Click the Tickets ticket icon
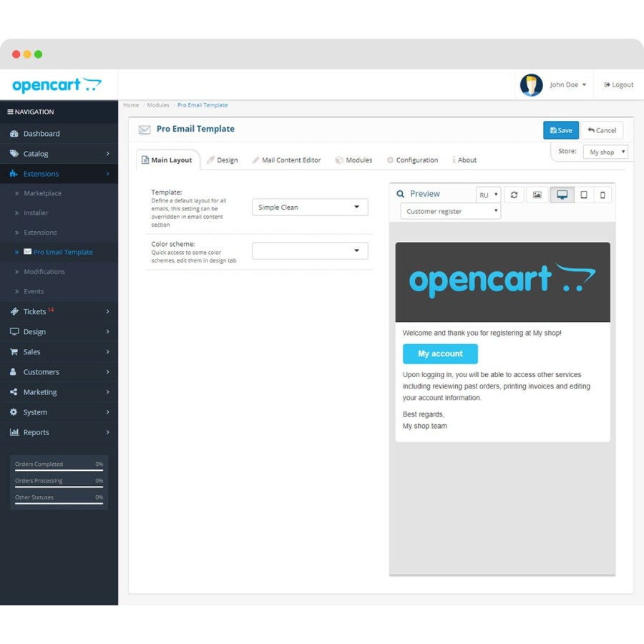The width and height of the screenshot is (644, 644). point(14,311)
